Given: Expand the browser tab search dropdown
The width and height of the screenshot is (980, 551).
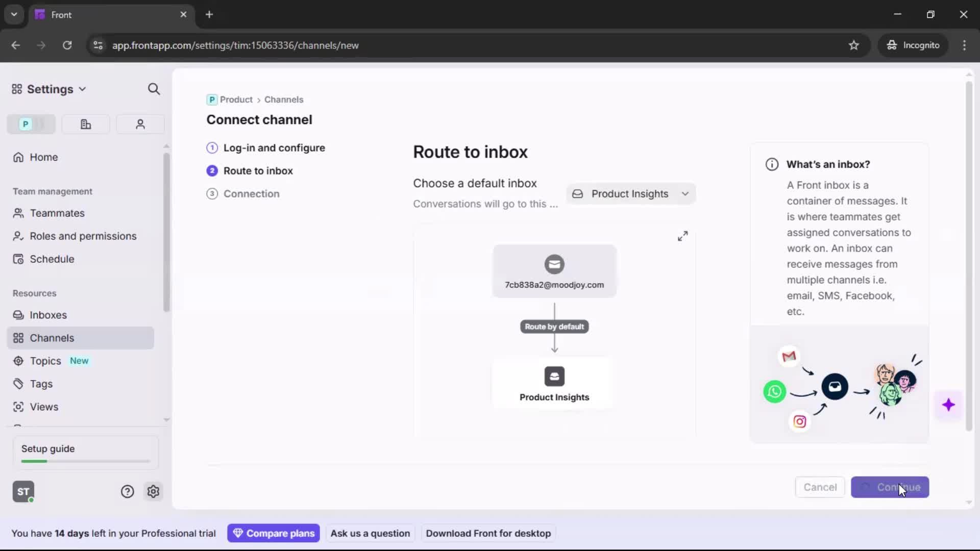Looking at the screenshot, I should (14, 14).
